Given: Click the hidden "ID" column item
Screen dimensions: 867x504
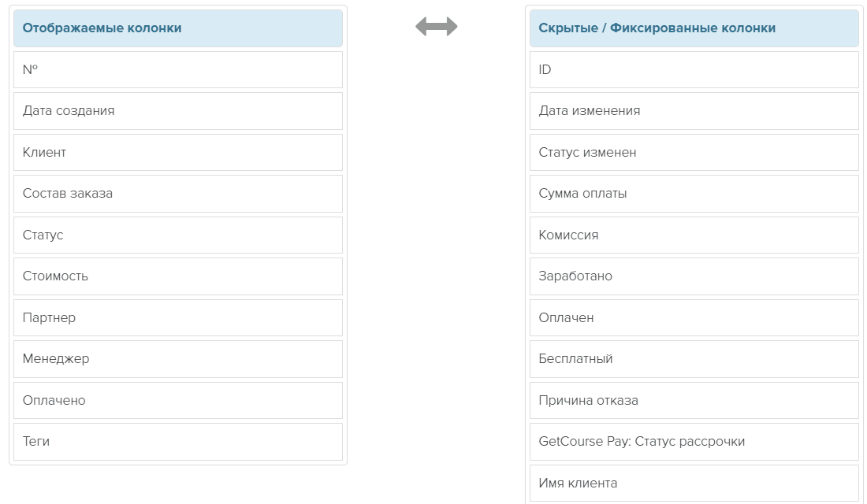Looking at the screenshot, I should click(694, 69).
